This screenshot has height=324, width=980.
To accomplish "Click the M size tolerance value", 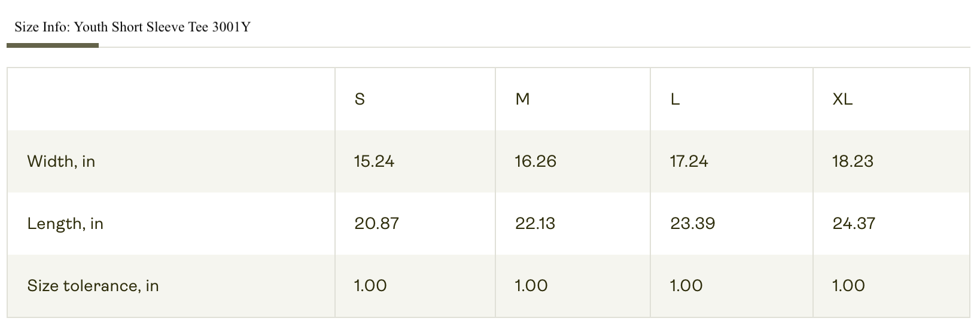I will pos(531,286).
